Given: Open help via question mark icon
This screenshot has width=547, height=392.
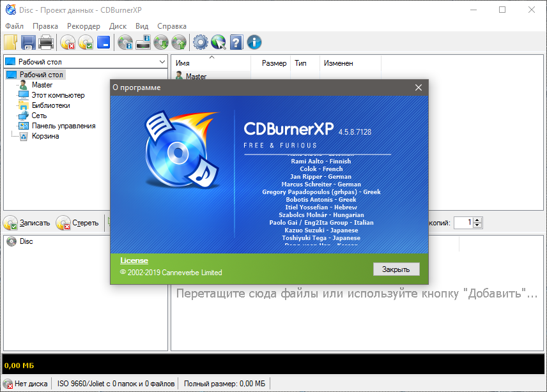Looking at the screenshot, I should pos(236,43).
